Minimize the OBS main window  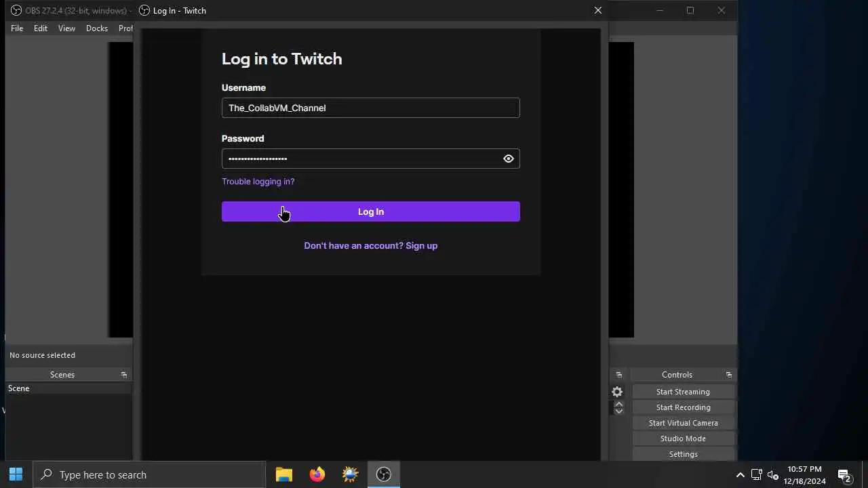(660, 10)
